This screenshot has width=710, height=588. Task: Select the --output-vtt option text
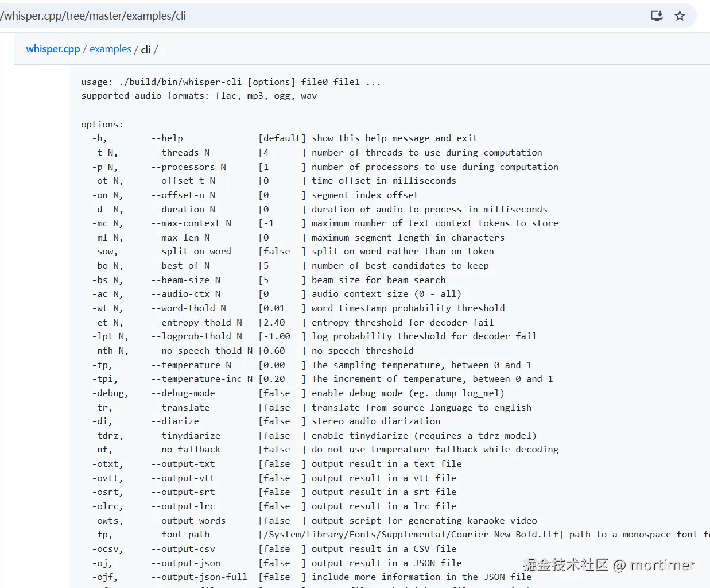(x=183, y=478)
